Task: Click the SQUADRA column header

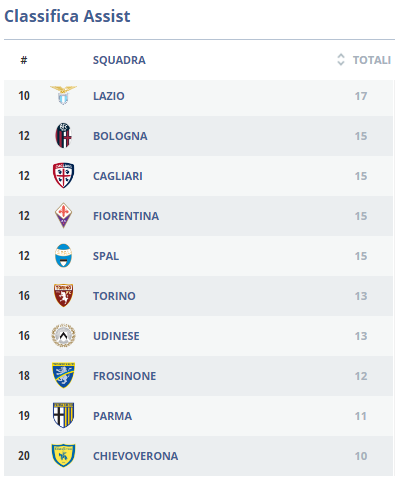Action: tap(119, 60)
